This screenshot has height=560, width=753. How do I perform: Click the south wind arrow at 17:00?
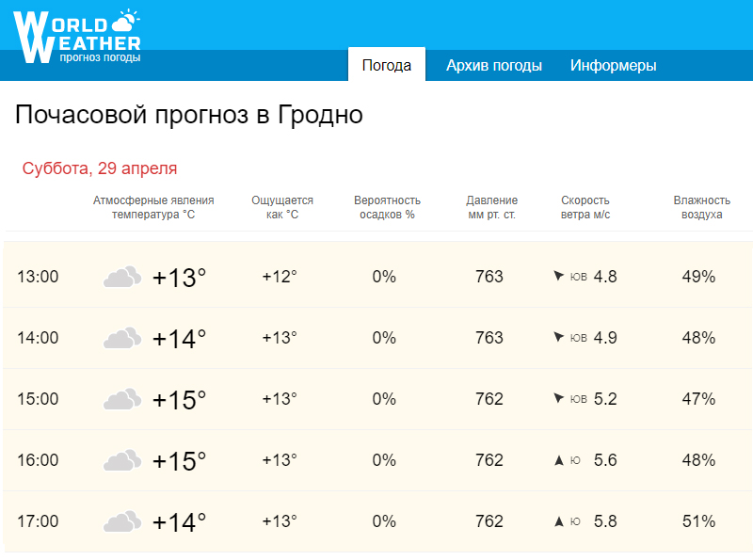[x=559, y=521]
